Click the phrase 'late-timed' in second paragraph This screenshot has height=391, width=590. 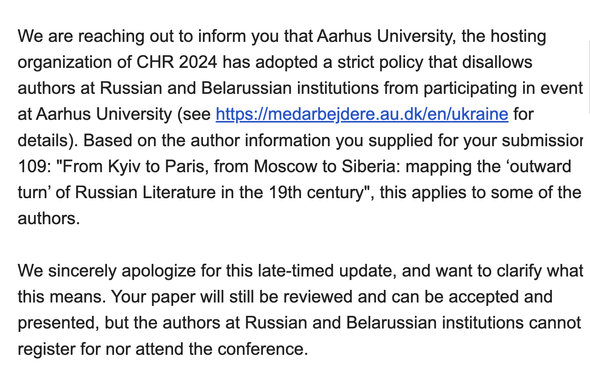click(296, 271)
